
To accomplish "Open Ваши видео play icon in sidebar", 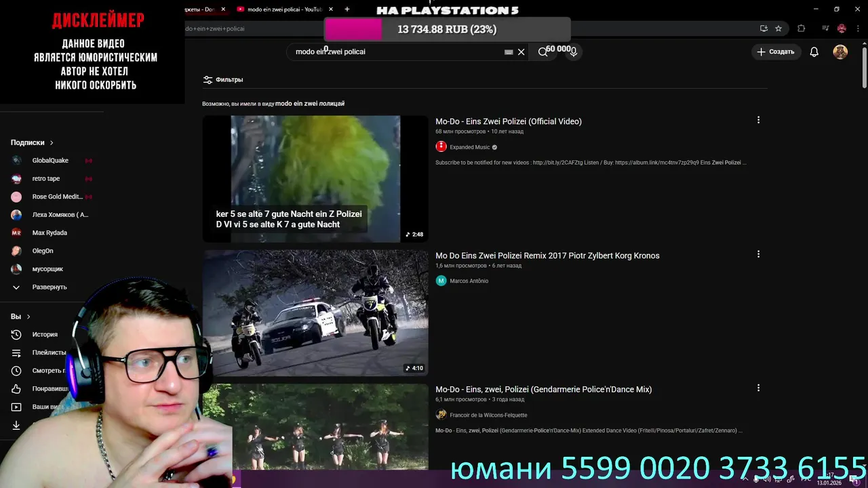I will [x=17, y=407].
